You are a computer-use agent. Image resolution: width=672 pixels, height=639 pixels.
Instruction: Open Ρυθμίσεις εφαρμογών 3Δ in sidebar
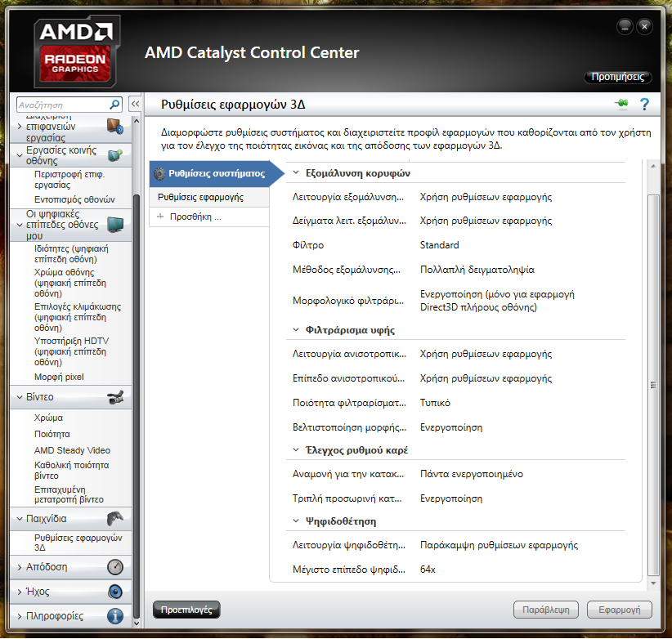(x=78, y=543)
